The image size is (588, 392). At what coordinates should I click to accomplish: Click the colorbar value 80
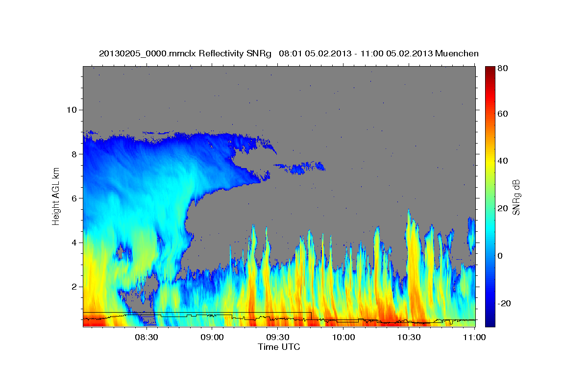504,69
